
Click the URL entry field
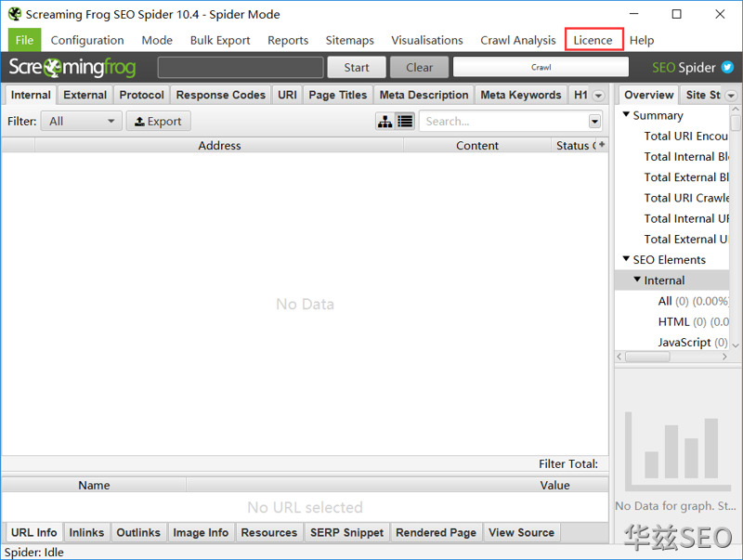241,67
